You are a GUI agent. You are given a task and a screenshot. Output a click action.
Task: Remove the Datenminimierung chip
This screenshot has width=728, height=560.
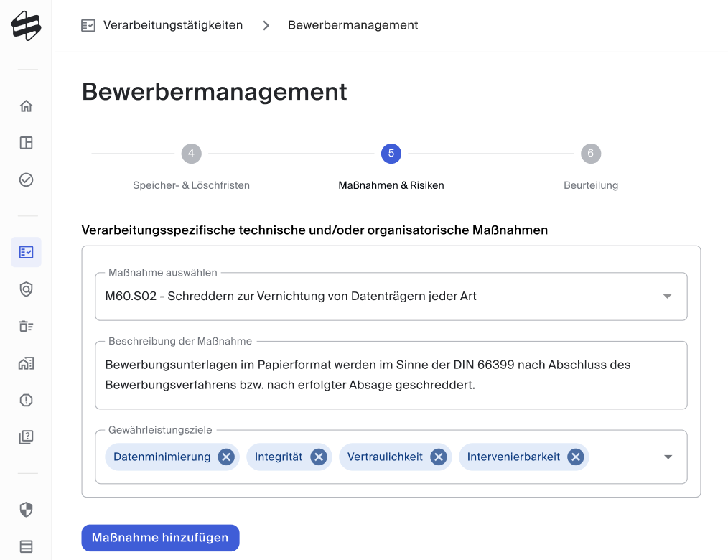(x=226, y=457)
